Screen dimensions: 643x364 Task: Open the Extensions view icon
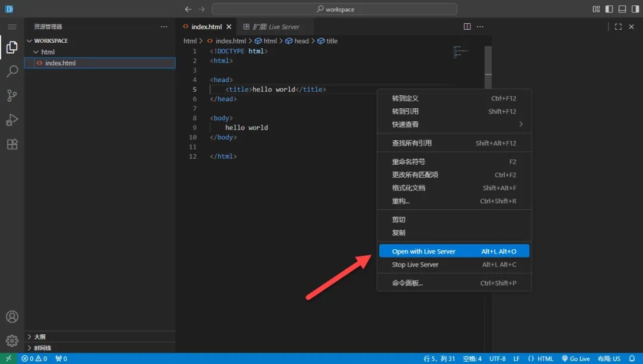12,145
